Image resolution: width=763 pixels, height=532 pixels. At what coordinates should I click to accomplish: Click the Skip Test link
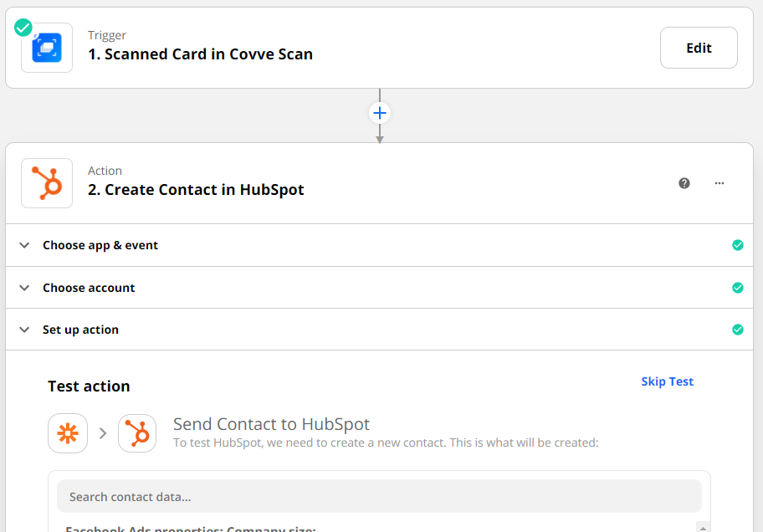coord(667,381)
